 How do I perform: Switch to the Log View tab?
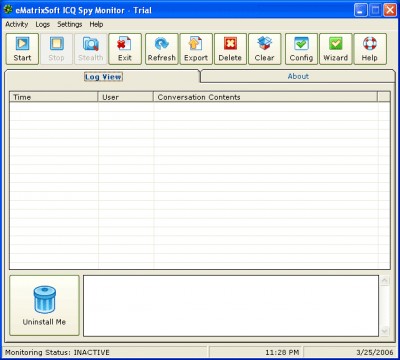103,77
